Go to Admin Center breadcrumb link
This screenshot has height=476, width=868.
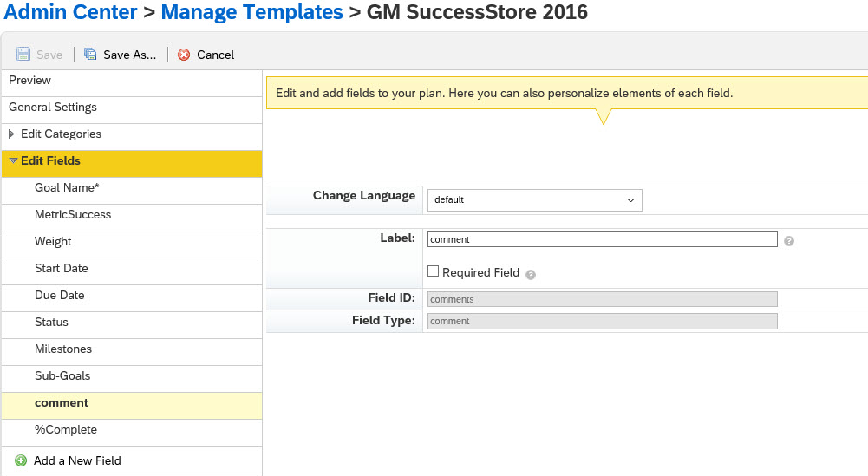point(70,11)
